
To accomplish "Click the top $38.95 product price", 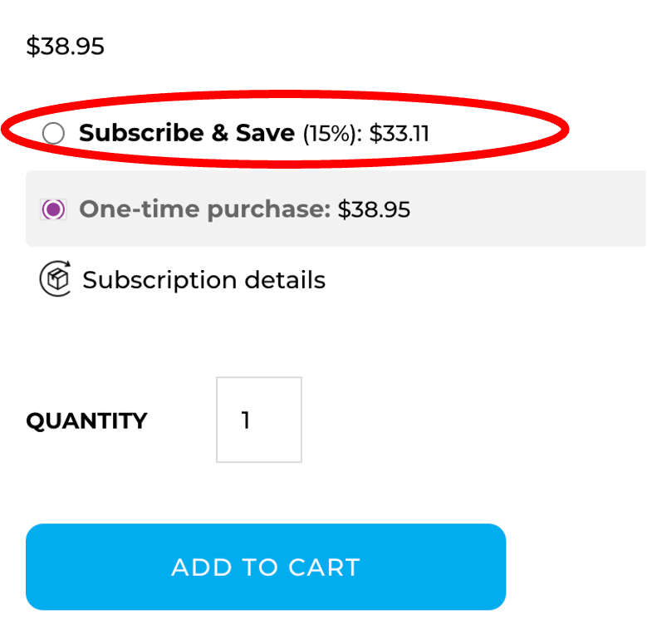I will click(65, 46).
